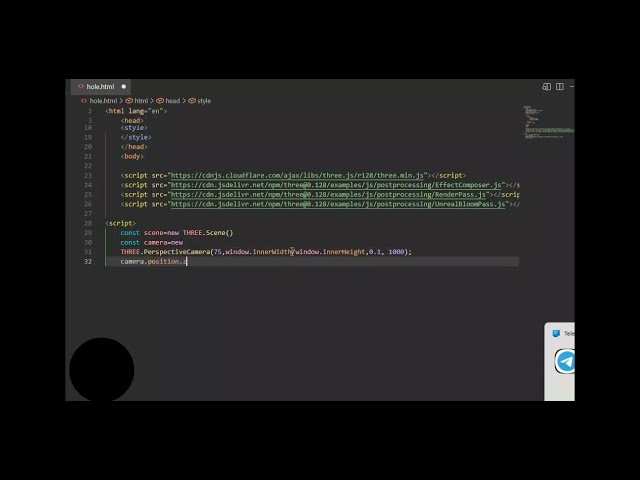
Task: Click line number 10 in the gutter
Action: (88, 128)
